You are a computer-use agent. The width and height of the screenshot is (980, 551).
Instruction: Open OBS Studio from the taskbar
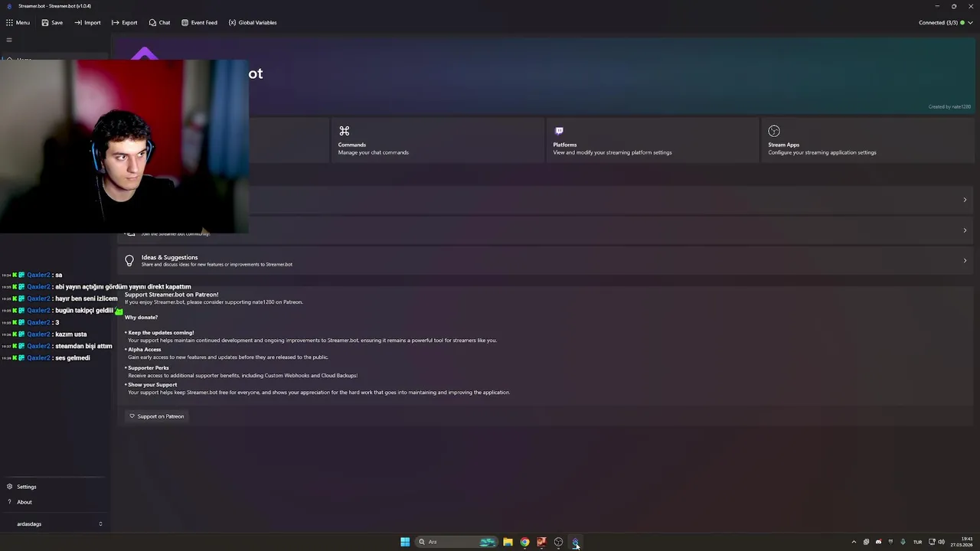point(558,542)
